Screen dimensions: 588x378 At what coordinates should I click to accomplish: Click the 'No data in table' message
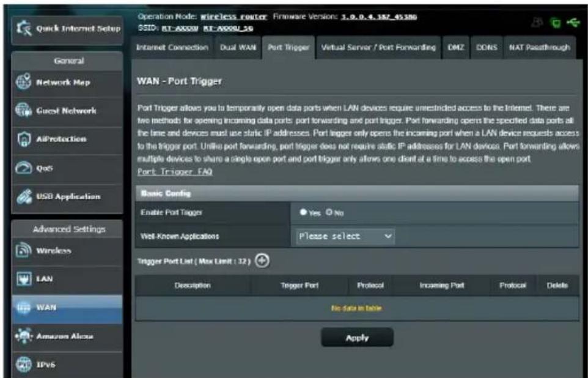click(356, 308)
